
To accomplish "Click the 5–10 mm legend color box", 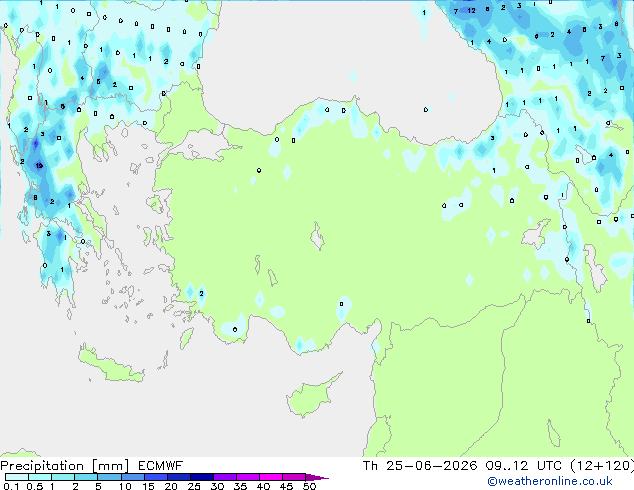I will click(x=109, y=477).
